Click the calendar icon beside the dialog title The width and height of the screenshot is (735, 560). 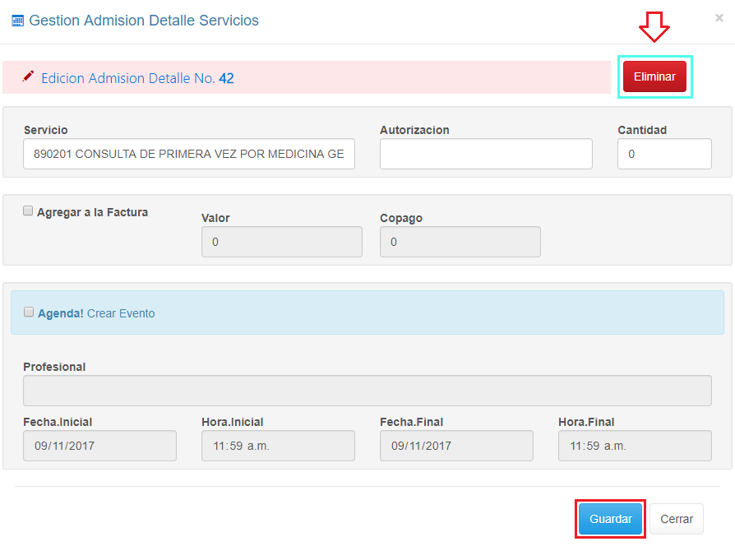click(x=17, y=21)
